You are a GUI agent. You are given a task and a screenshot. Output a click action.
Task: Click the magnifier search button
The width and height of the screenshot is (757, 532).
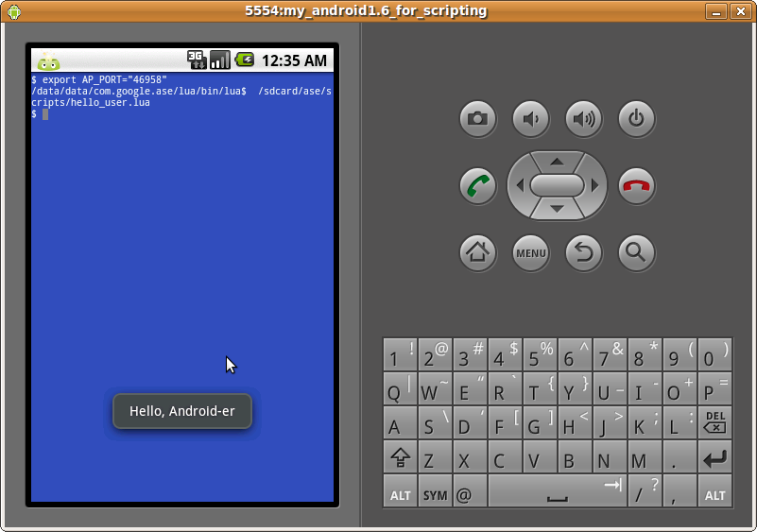(x=637, y=252)
